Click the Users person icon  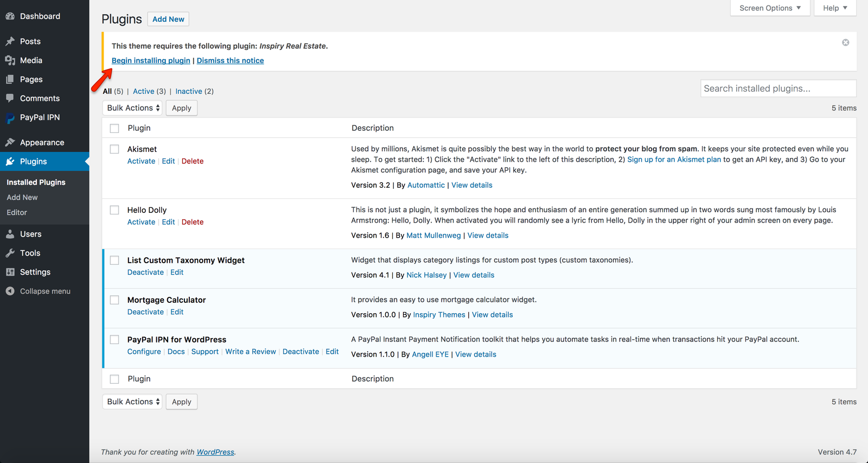pos(10,234)
